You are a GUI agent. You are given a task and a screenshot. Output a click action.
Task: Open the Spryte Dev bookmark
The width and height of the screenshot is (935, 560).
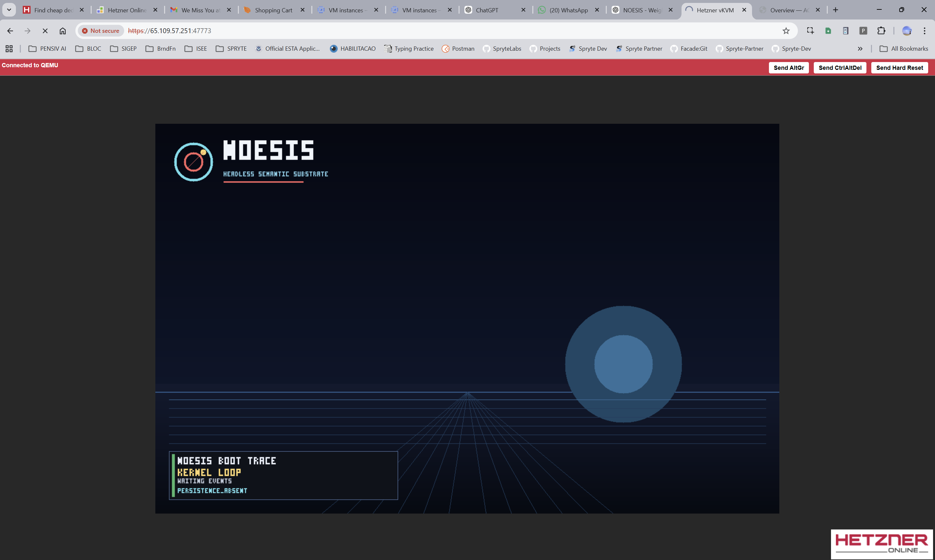[x=588, y=49]
